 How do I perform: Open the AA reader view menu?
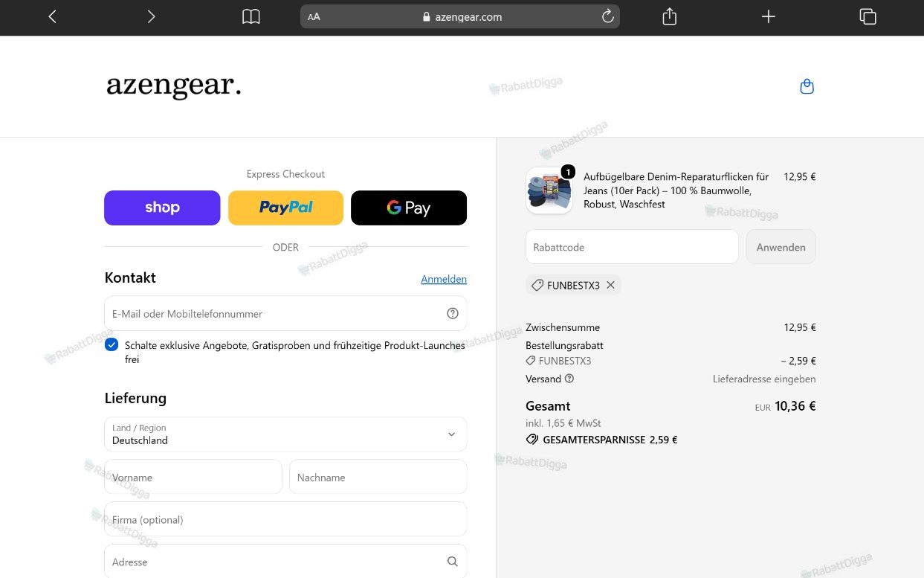314,17
